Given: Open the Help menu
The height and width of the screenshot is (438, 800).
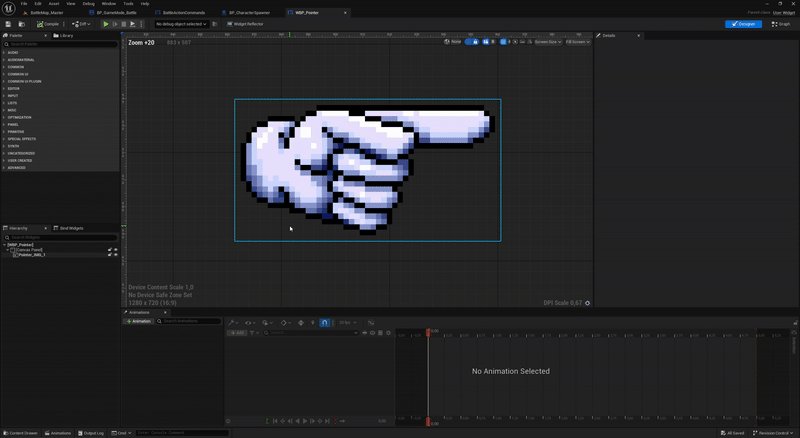Looking at the screenshot, I should pos(145,4).
